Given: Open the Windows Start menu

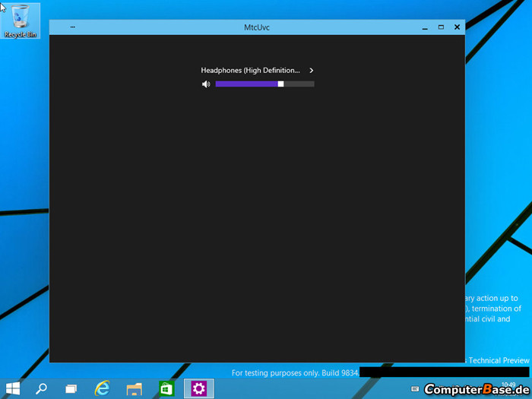Looking at the screenshot, I should pyautogui.click(x=13, y=388).
